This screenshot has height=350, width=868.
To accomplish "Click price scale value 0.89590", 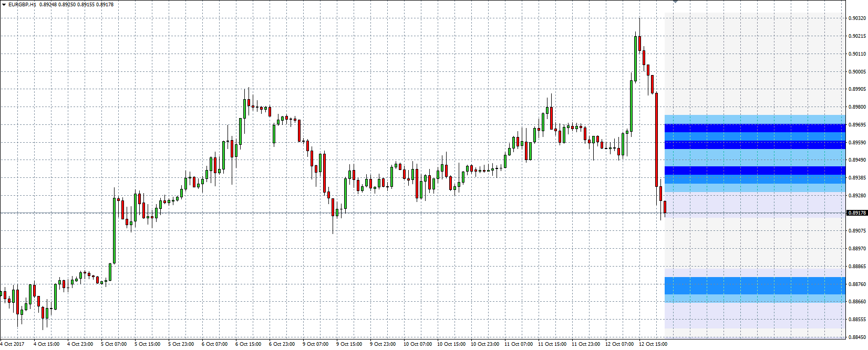I will (857, 143).
